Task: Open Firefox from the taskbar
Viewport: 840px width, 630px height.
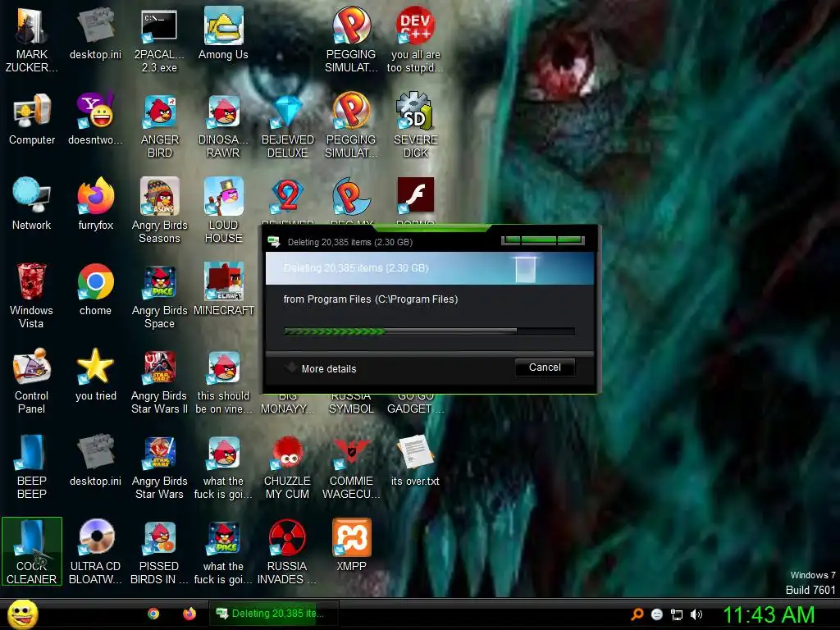Action: click(x=189, y=614)
